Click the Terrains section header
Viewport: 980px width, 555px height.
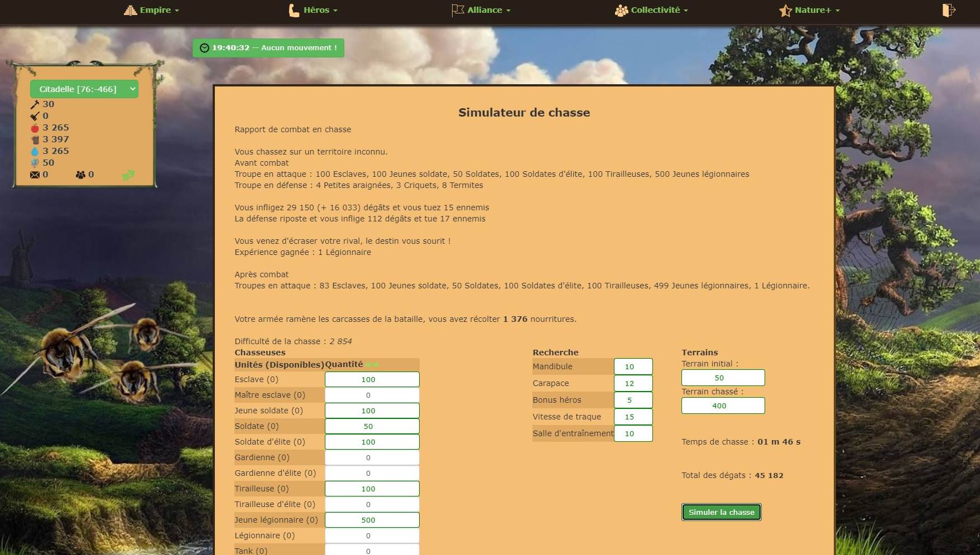tap(699, 353)
